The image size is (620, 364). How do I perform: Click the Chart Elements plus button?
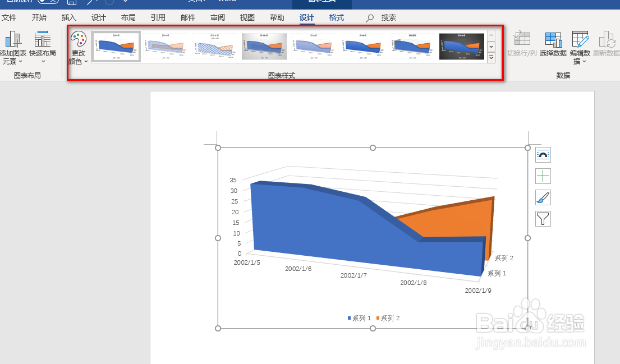click(x=543, y=176)
